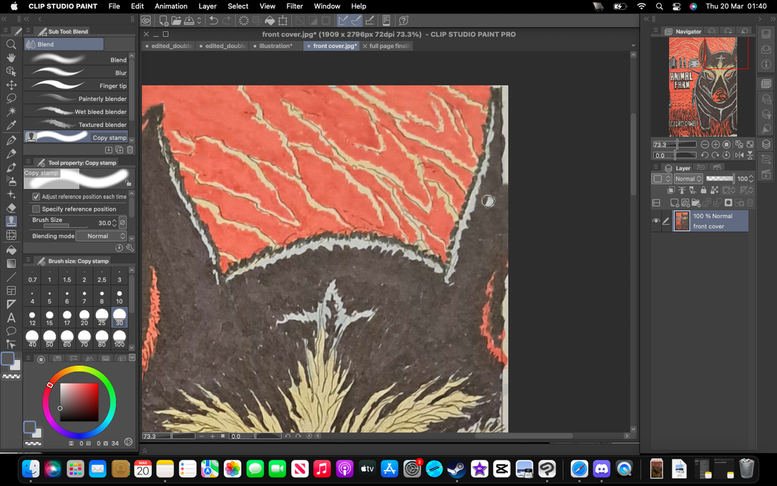This screenshot has height=486, width=777.
Task: Select the Operation object tool
Action: point(11,71)
